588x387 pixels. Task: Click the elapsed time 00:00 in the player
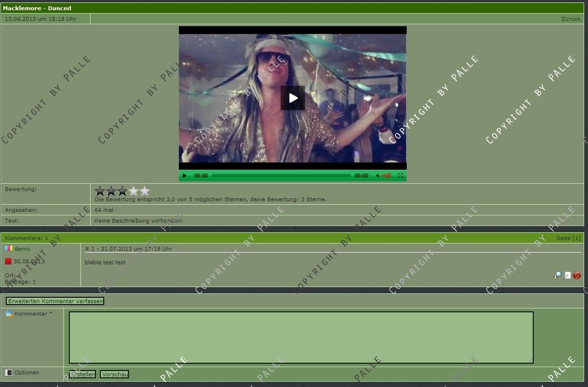pyautogui.click(x=201, y=176)
